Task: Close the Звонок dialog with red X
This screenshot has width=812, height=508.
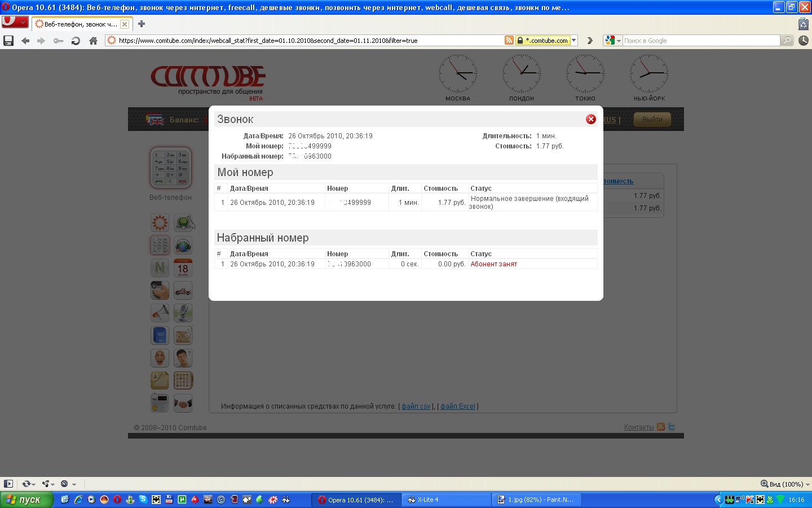Action: pos(590,119)
